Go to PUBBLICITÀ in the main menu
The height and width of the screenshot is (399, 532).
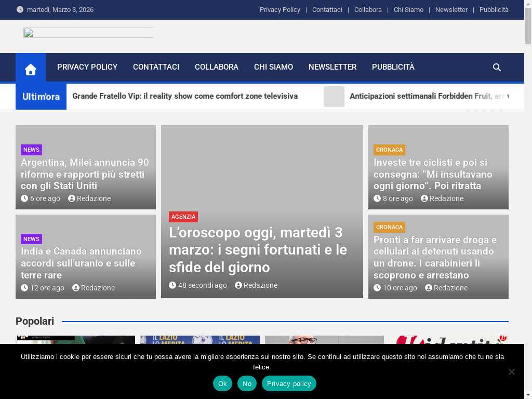(x=393, y=67)
